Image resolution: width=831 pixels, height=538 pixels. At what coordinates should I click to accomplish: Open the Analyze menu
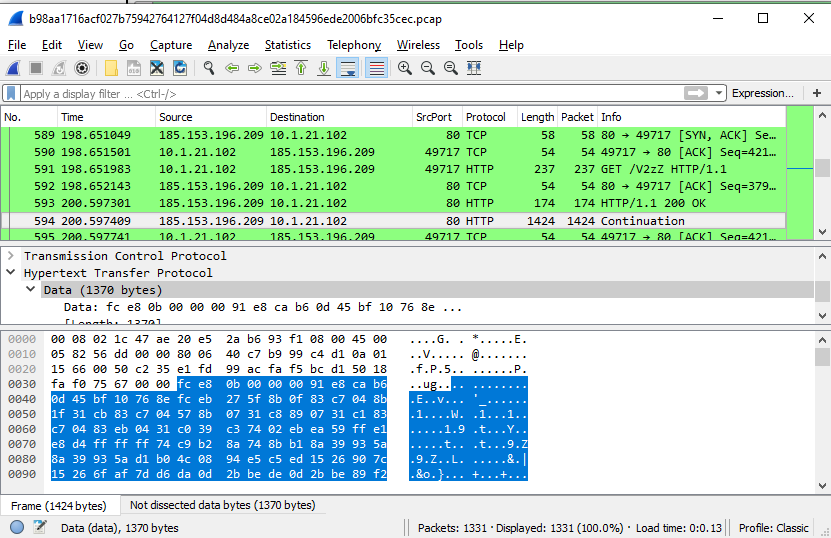[228, 45]
